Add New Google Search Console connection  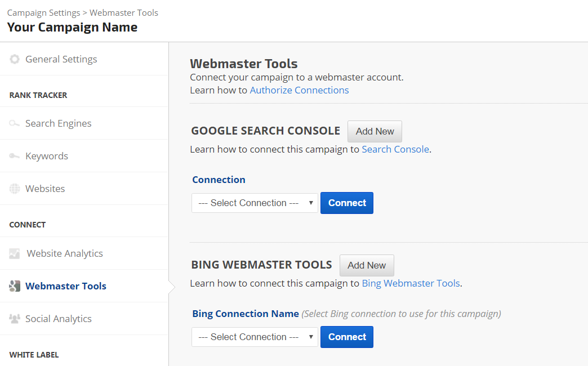[x=375, y=131]
